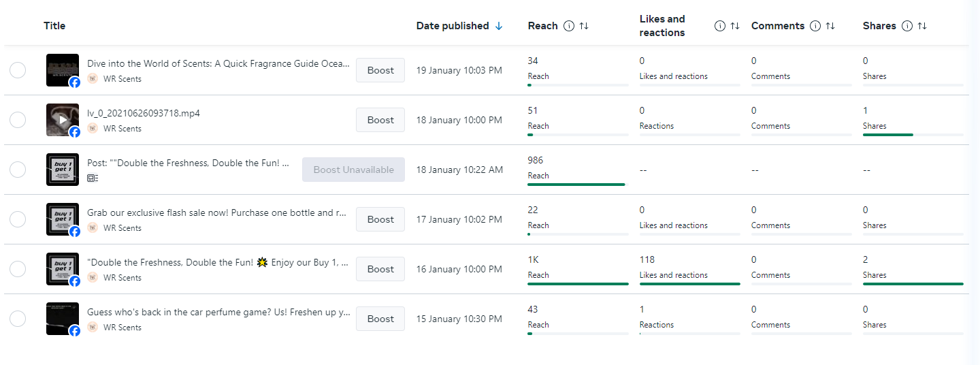The image size is (980, 365).
Task: Click the Title column header
Action: (x=54, y=26)
